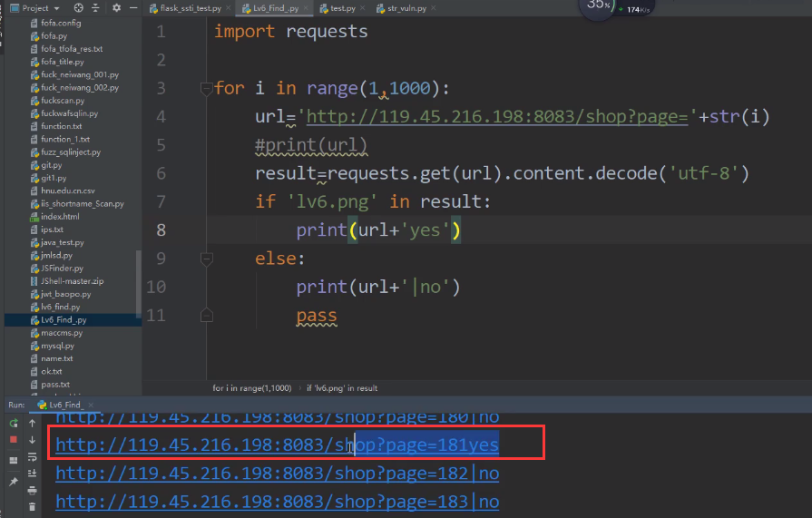Open Project panel settings gear
The height and width of the screenshot is (518, 812).
click(x=116, y=7)
